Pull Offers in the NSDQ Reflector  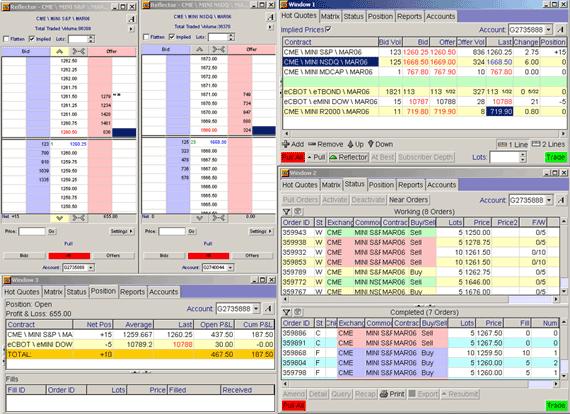[x=252, y=256]
